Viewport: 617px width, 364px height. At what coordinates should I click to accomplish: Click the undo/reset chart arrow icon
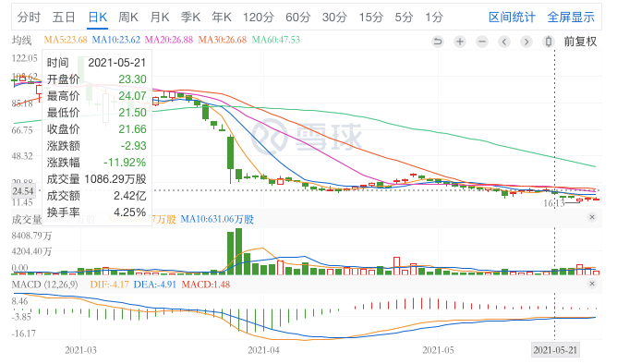438,42
